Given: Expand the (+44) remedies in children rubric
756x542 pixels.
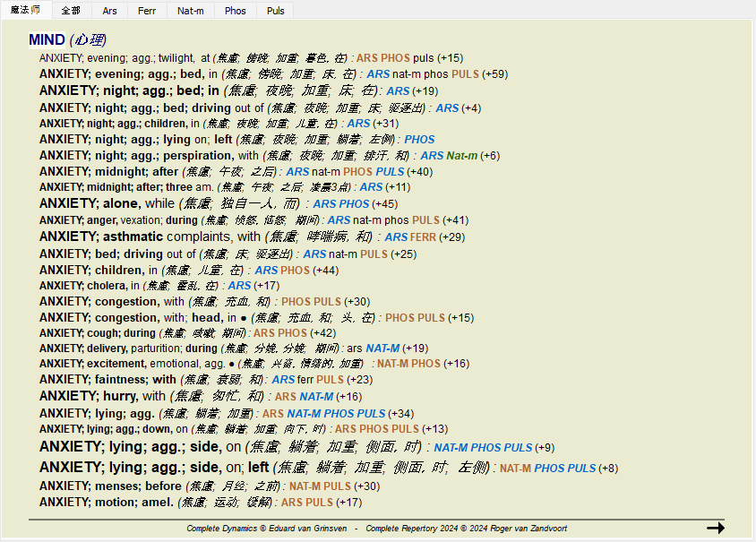Looking at the screenshot, I should [326, 271].
